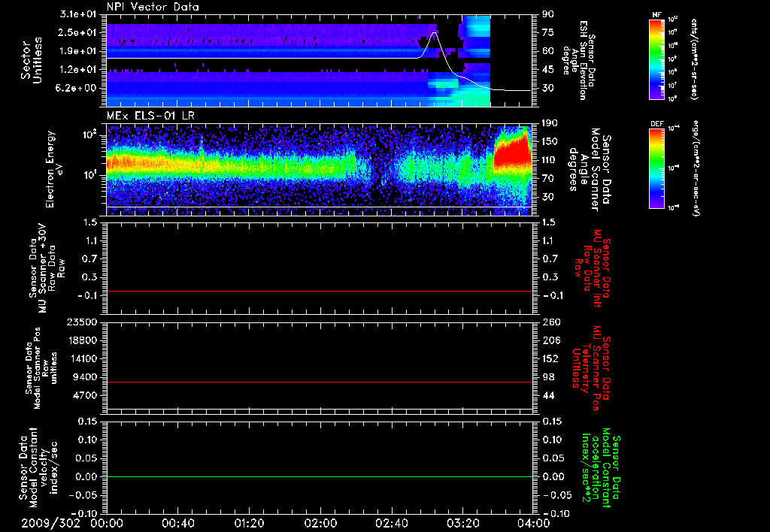Click the '01:20' time tick label
The width and height of the screenshot is (770, 532).
(249, 523)
